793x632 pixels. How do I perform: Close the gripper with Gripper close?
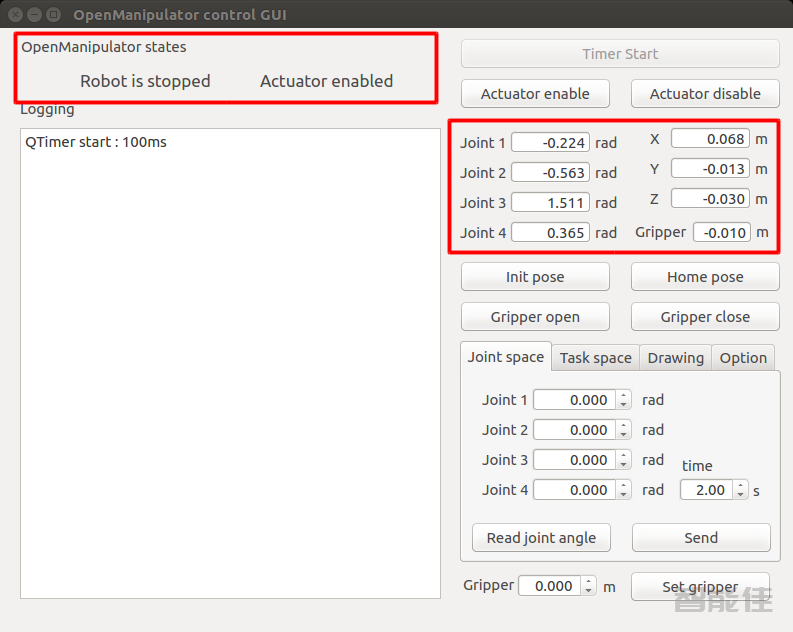[705, 317]
